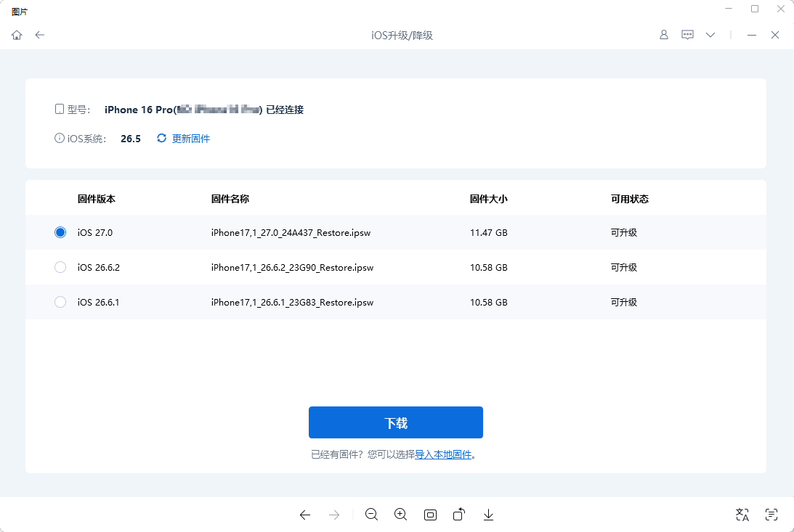Select the iOS 26.6.2 firmware radio button
794x532 pixels.
click(60, 267)
